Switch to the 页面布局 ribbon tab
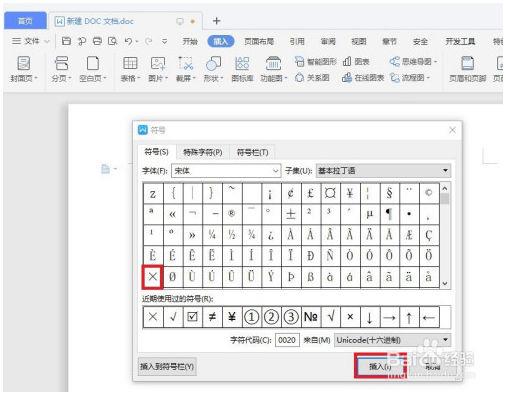The width and height of the screenshot is (506, 395). point(259,41)
